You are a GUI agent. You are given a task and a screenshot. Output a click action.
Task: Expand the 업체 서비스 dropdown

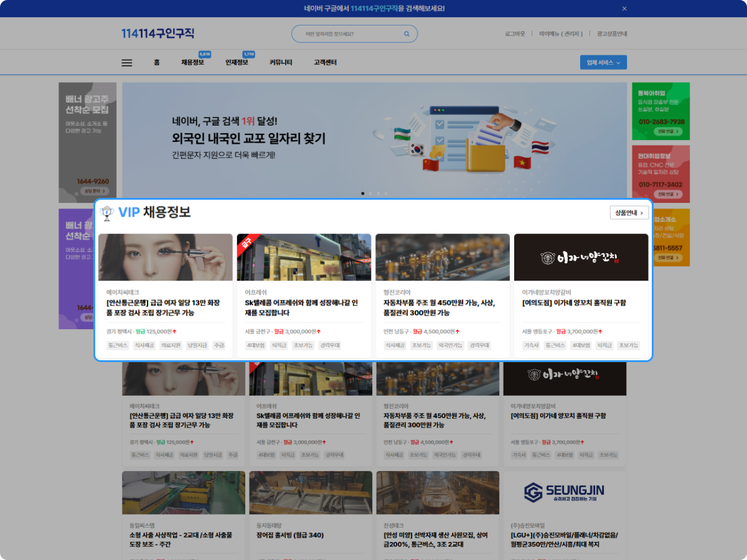[603, 62]
